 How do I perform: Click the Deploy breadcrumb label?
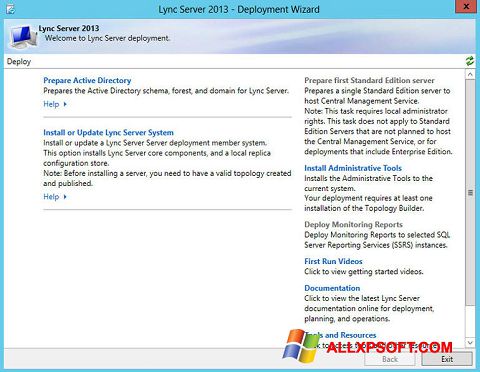[19, 62]
